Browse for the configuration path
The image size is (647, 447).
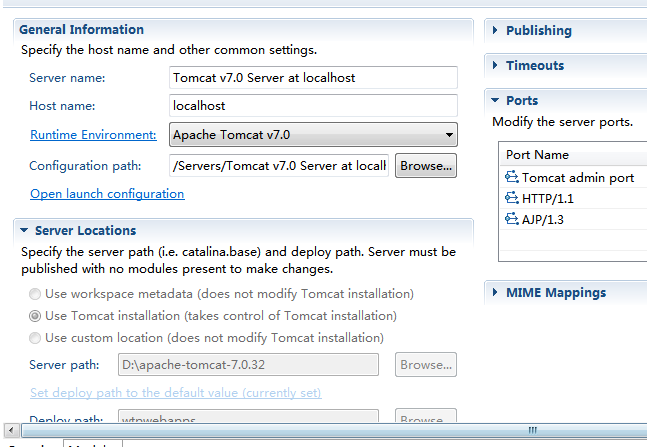[426, 166]
